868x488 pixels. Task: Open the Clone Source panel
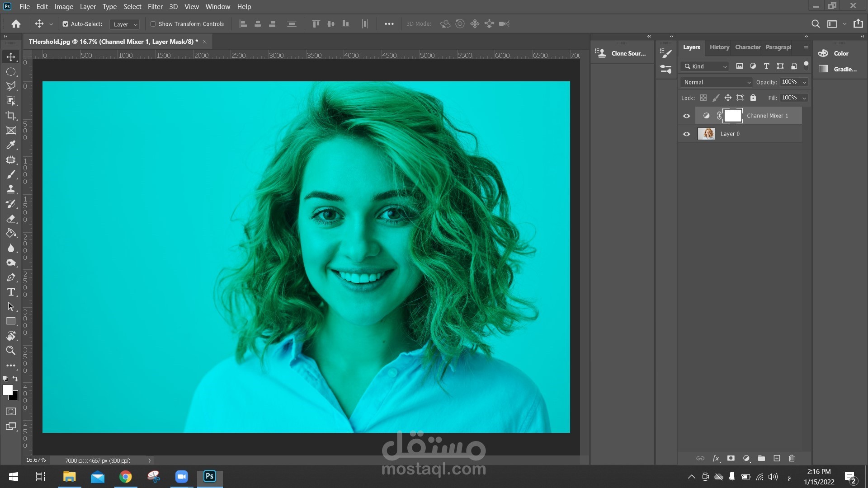621,53
